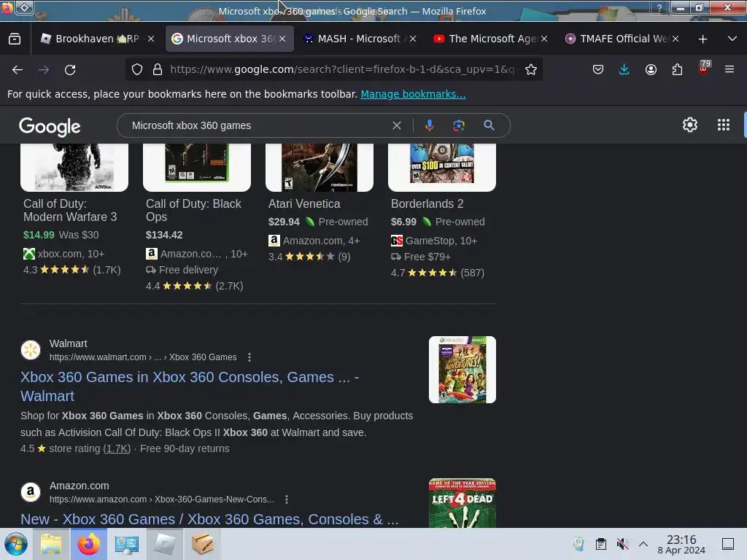Open Borderlands 2 product listing
747x560 pixels.
pyautogui.click(x=427, y=204)
